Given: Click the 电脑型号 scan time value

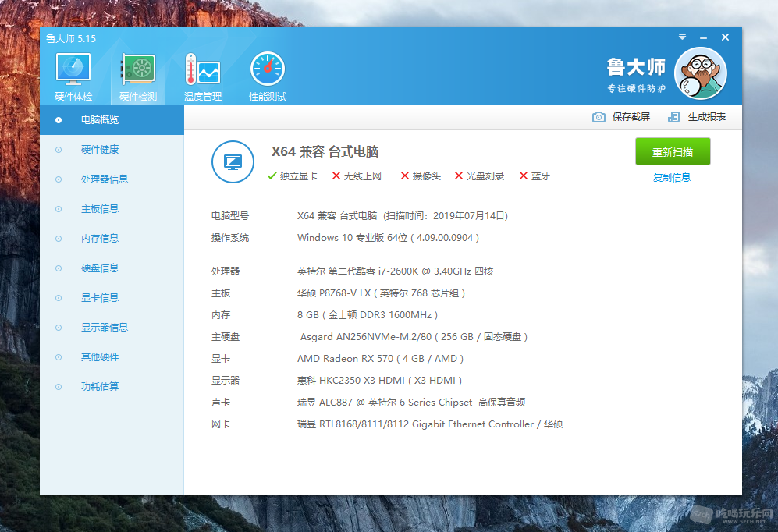Looking at the screenshot, I should point(403,215).
